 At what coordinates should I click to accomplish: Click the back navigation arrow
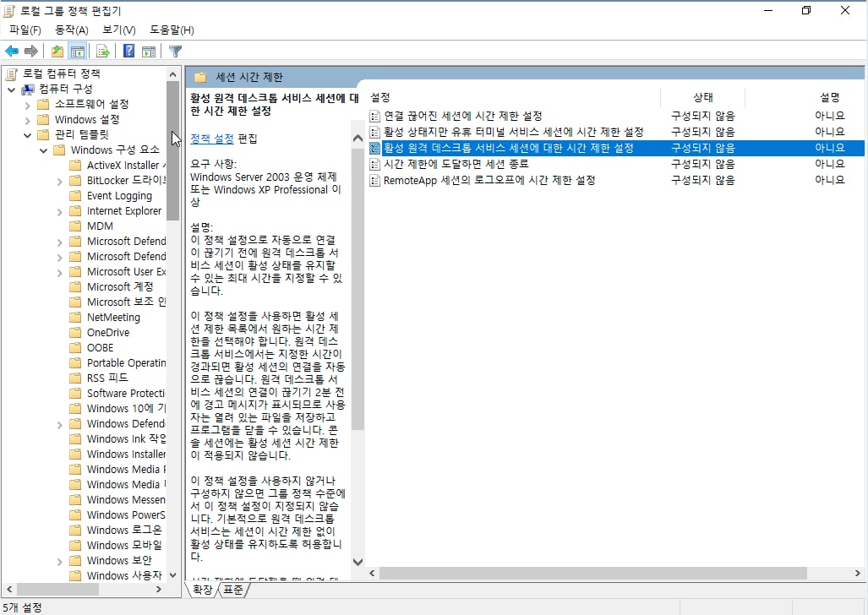pos(12,51)
